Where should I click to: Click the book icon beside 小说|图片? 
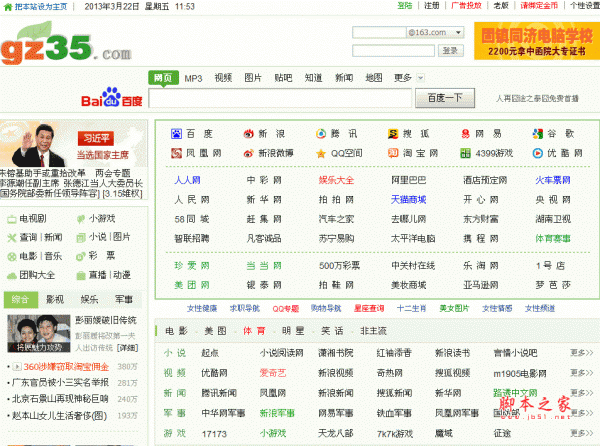pos(81,238)
